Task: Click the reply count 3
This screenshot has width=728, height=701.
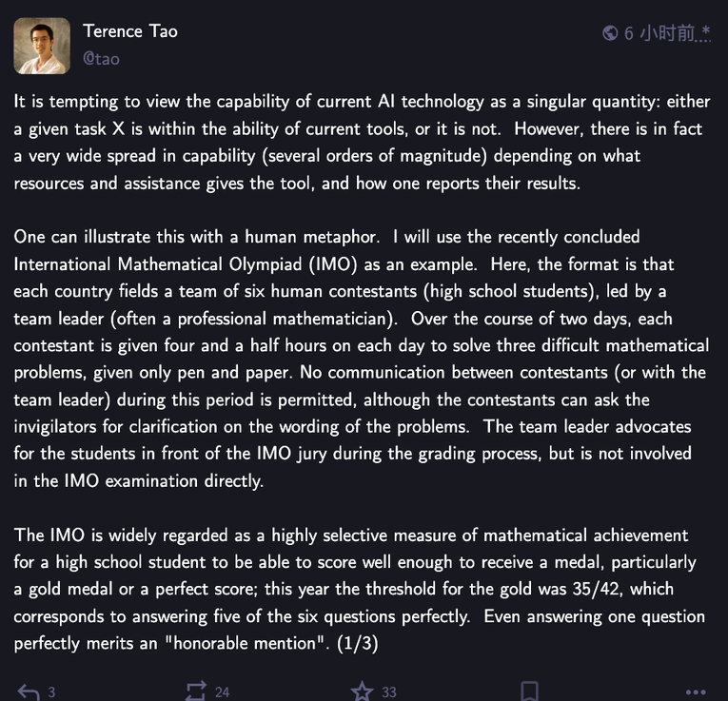Action: pyautogui.click(x=51, y=692)
